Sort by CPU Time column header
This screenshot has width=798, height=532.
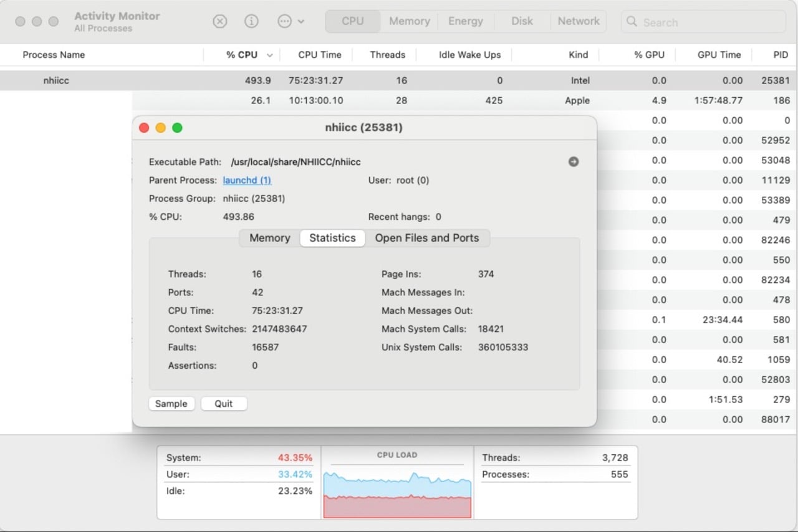[x=320, y=55]
